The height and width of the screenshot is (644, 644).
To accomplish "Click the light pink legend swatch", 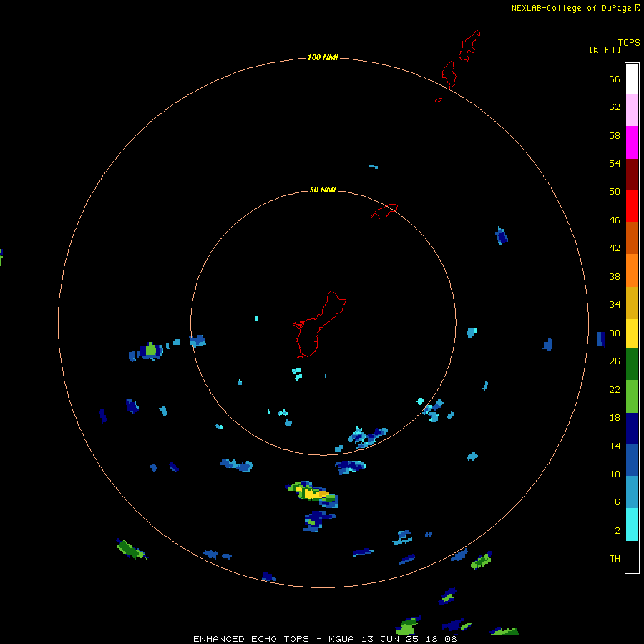I will point(632,109).
